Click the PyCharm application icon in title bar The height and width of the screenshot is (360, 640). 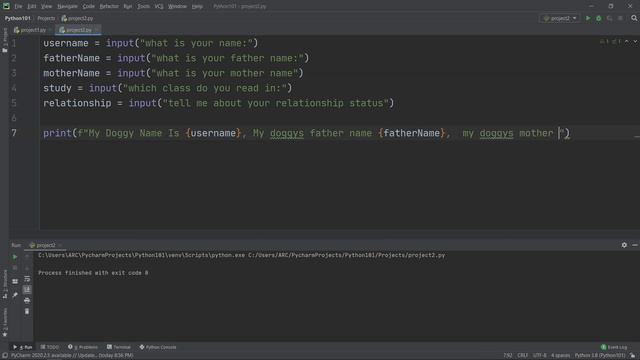coord(6,7)
